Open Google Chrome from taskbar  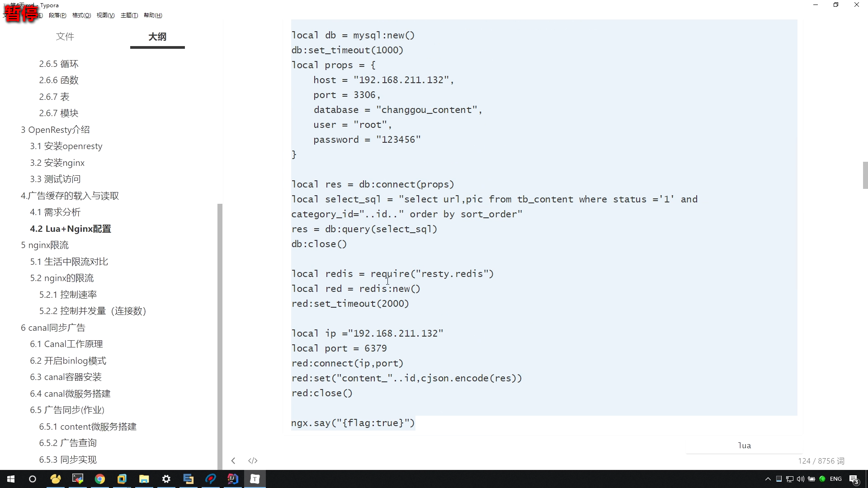[x=100, y=479]
